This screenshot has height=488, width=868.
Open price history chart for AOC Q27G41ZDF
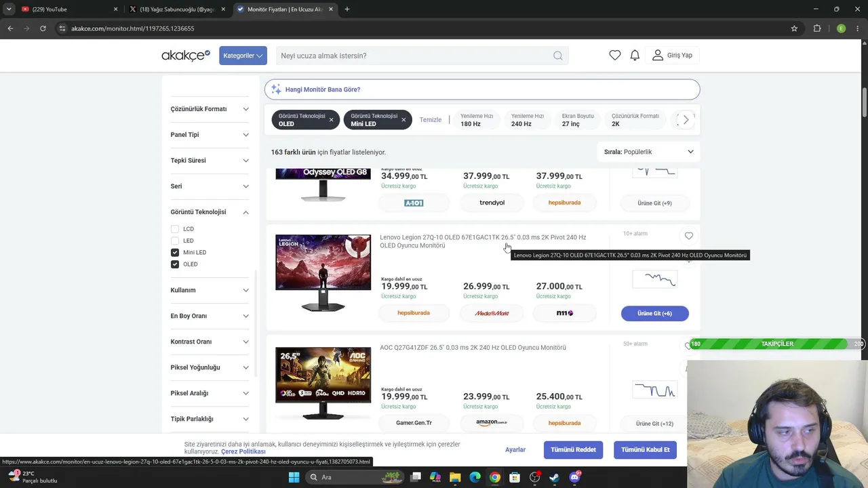(655, 389)
